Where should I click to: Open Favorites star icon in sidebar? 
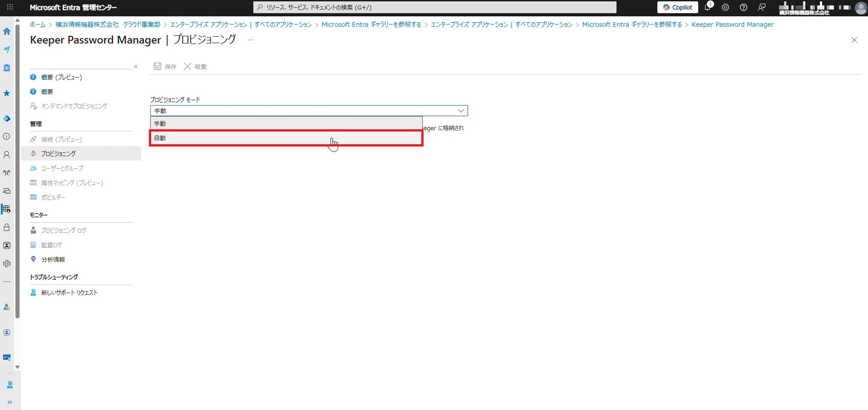click(7, 93)
